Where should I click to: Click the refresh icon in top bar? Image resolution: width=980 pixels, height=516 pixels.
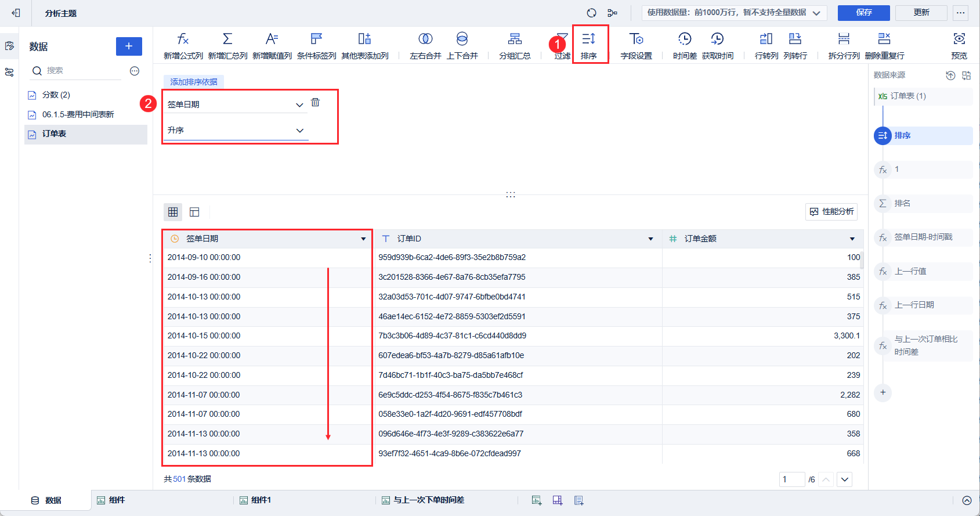pos(591,13)
